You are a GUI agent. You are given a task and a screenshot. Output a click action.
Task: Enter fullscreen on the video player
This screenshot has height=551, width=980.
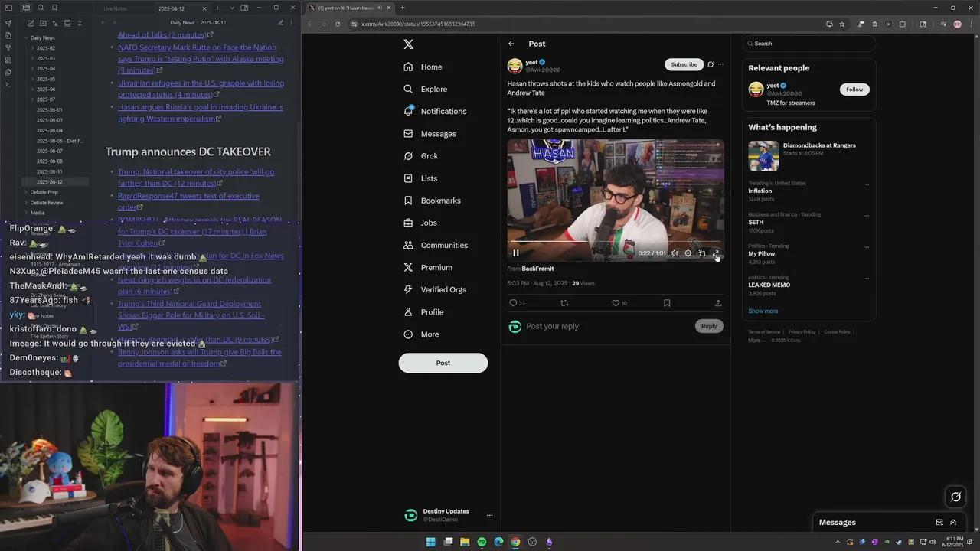point(716,253)
